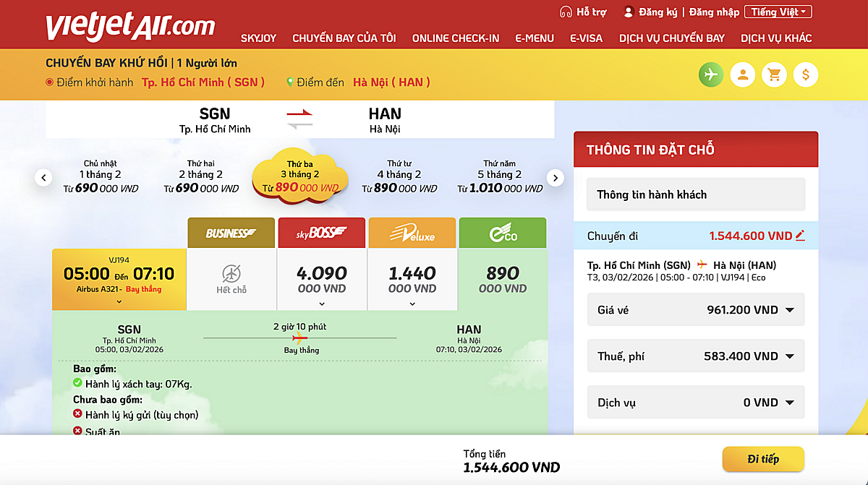The width and height of the screenshot is (868, 485).
Task: Open the passenger profile step icon
Action: tap(742, 74)
